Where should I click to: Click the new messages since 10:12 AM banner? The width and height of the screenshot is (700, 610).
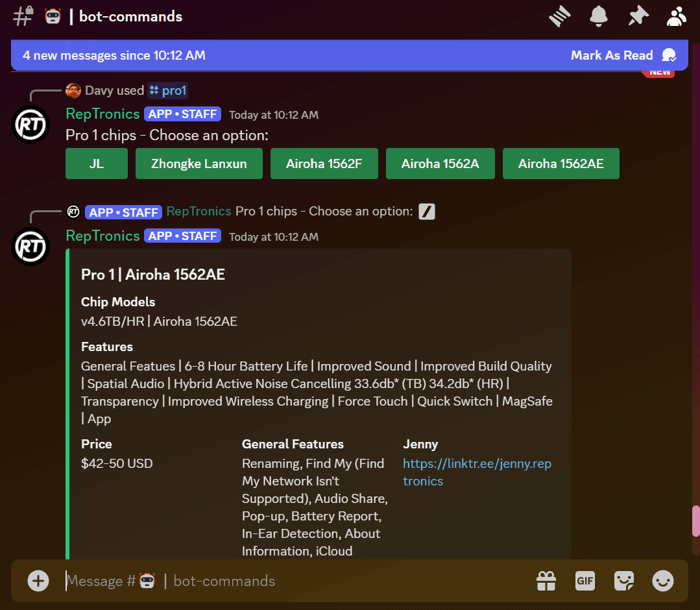coord(349,55)
